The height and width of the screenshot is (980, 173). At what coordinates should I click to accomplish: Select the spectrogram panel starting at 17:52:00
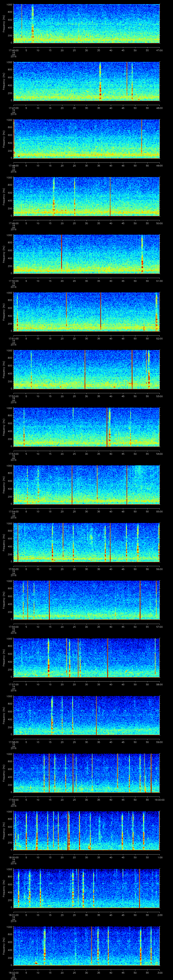pyautogui.click(x=87, y=370)
